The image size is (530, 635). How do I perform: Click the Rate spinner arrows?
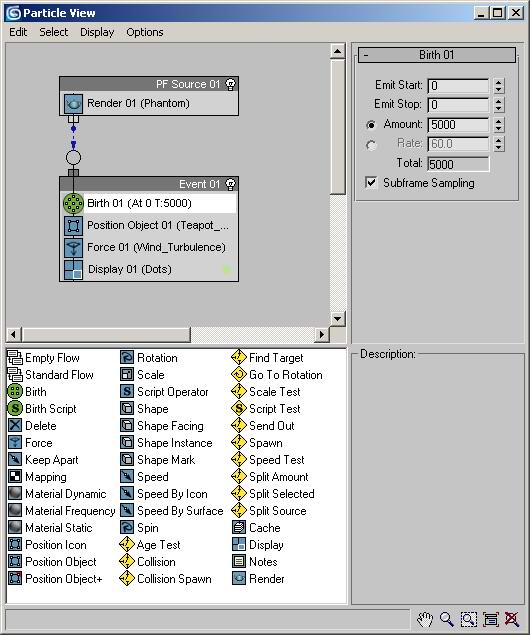click(499, 144)
